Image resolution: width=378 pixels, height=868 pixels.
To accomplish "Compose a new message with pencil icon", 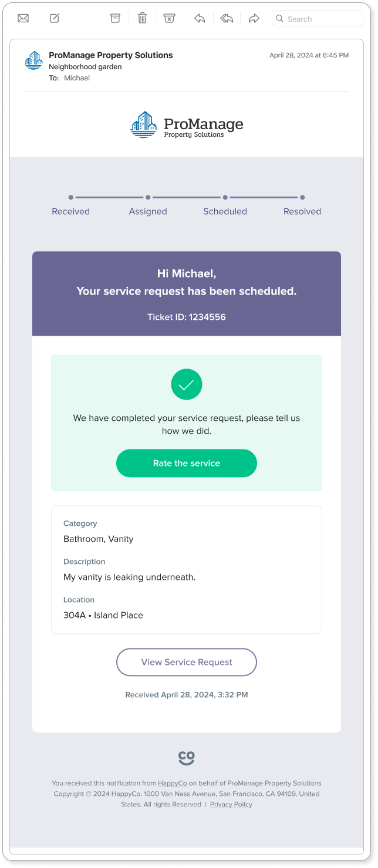I will 55,18.
